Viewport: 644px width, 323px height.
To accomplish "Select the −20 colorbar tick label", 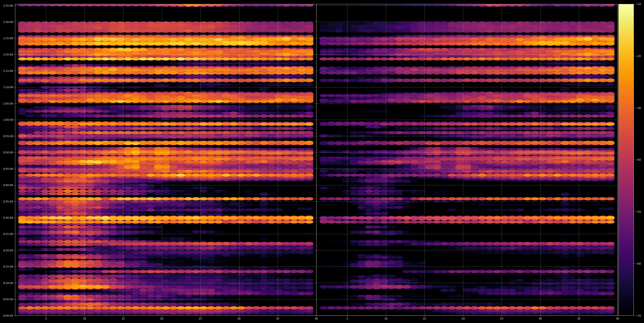I will [638, 56].
